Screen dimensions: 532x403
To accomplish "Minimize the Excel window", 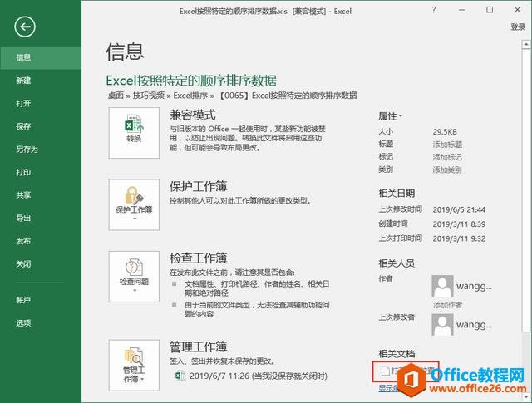I will click(462, 10).
